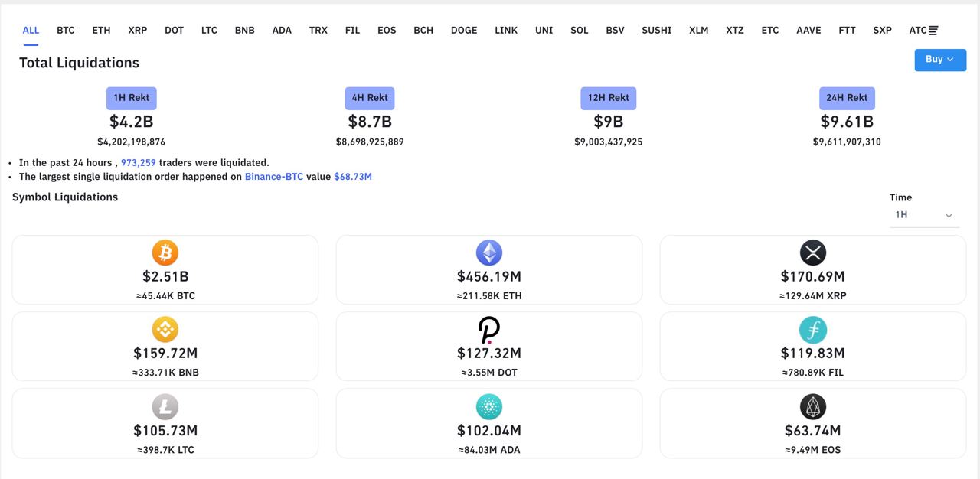980x479 pixels.
Task: Open the DOT tab
Action: point(174,31)
